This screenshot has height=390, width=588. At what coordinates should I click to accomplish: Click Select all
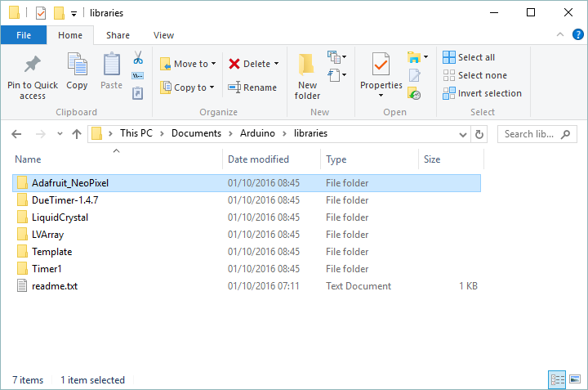pos(469,57)
